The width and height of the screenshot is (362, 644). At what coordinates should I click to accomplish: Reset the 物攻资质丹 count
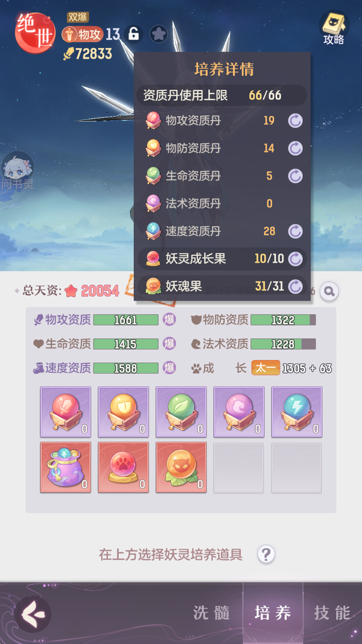coord(295,121)
